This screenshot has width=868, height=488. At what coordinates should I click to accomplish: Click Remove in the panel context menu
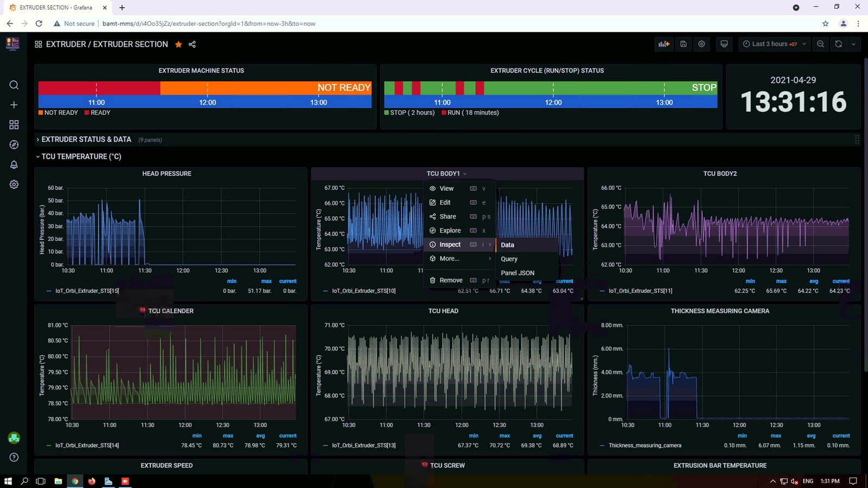pyautogui.click(x=451, y=280)
